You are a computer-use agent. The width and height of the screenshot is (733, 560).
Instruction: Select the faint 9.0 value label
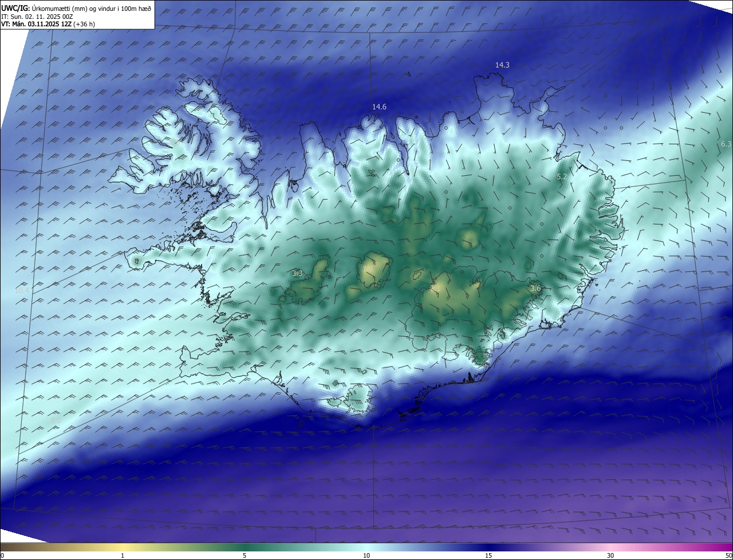click(56, 420)
